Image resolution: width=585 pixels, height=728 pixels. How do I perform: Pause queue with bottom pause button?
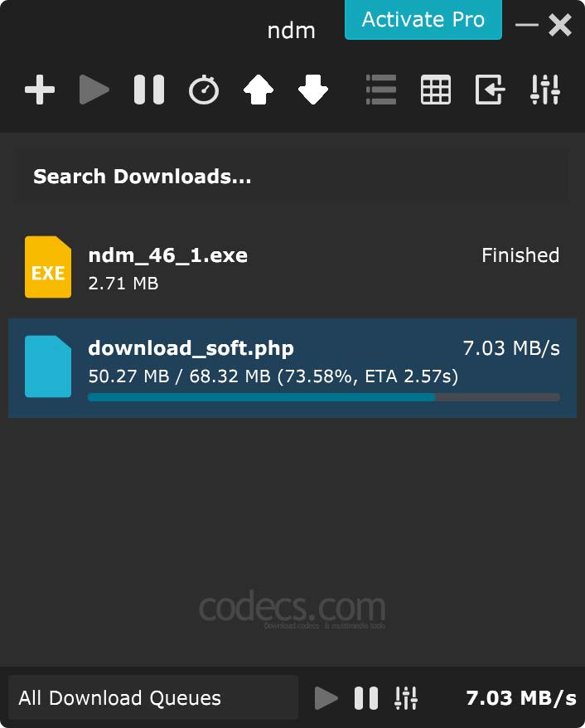(366, 698)
